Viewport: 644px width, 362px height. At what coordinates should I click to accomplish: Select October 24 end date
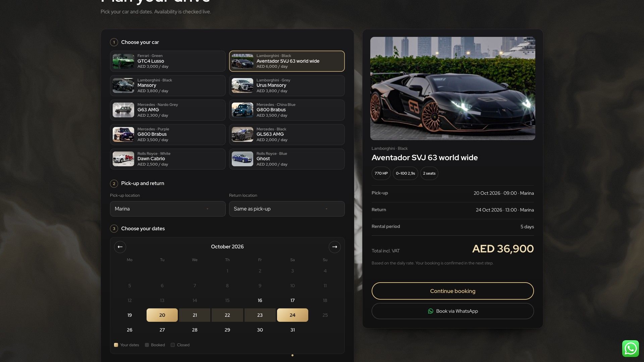coord(292,315)
